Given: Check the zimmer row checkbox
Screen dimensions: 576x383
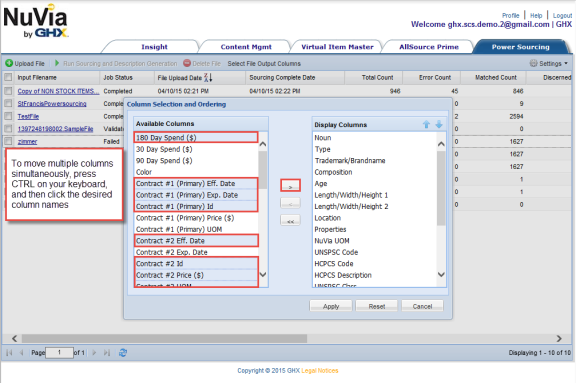Looking at the screenshot, I should (x=8, y=141).
